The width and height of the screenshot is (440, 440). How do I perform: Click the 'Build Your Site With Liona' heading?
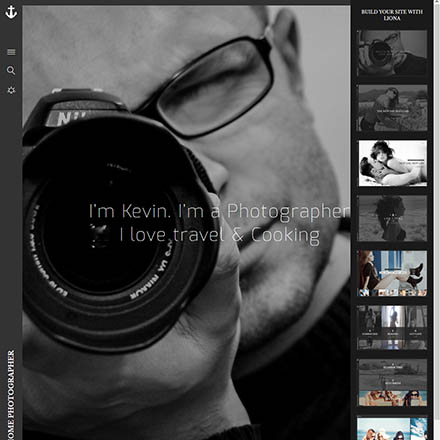(x=392, y=15)
